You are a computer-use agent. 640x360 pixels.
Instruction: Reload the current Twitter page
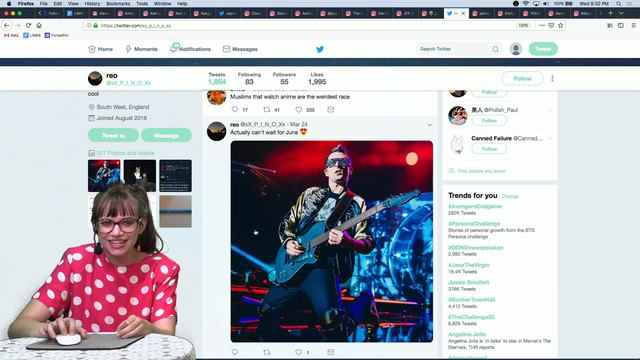28,25
